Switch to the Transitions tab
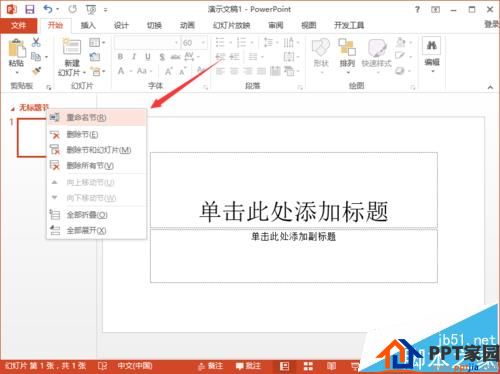This screenshot has width=500, height=374. [154, 25]
